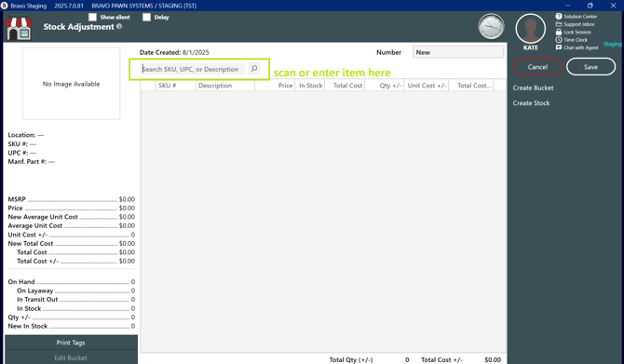Image resolution: width=624 pixels, height=364 pixels.
Task: Click Lock Session
Action: pos(574,32)
